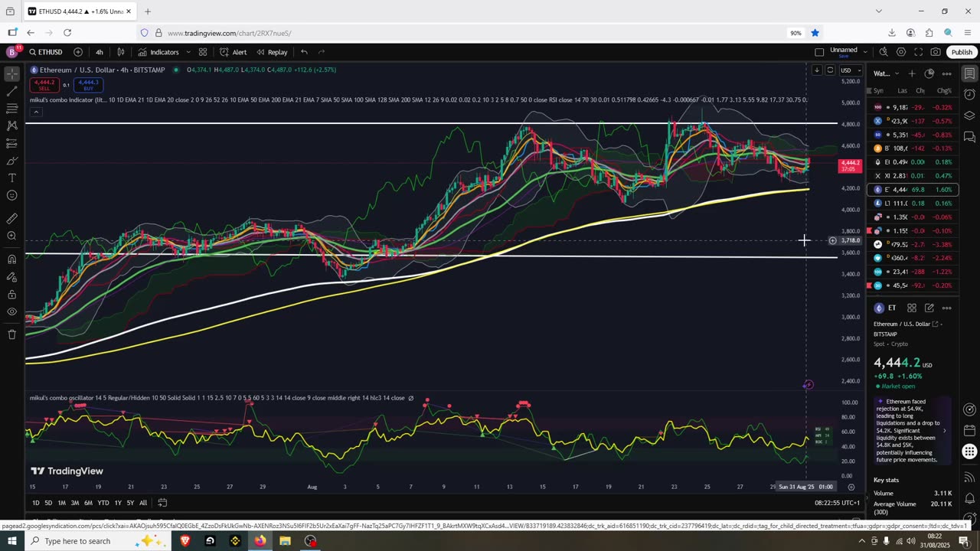Open File Explorer from the taskbar
Image resolution: width=980 pixels, height=551 pixels.
coord(285,541)
